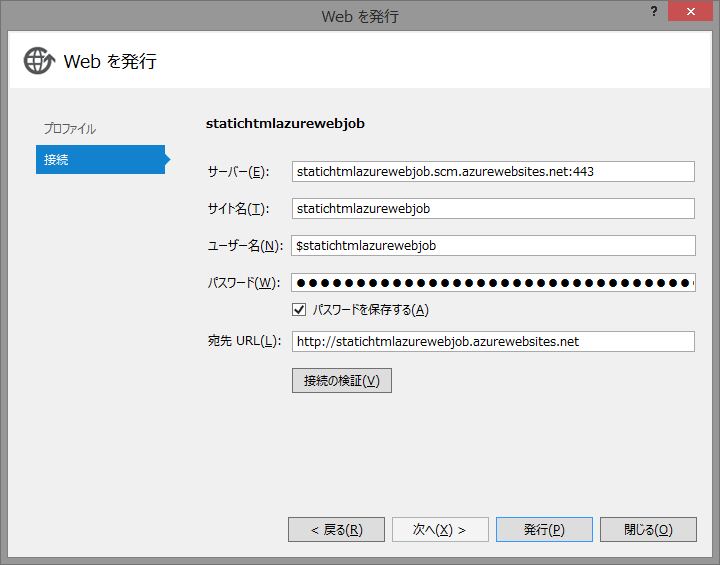
Task: Dismiss the dialog with 閉じる button
Action: click(648, 530)
